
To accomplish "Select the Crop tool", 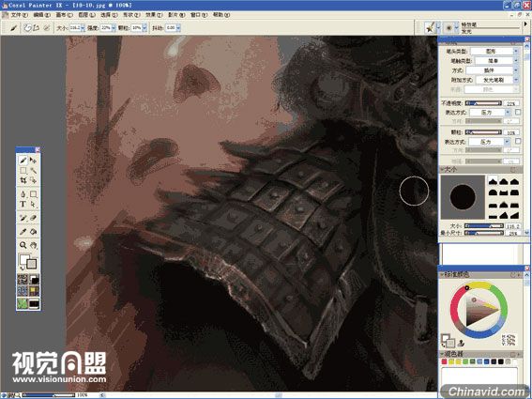I will point(23,180).
